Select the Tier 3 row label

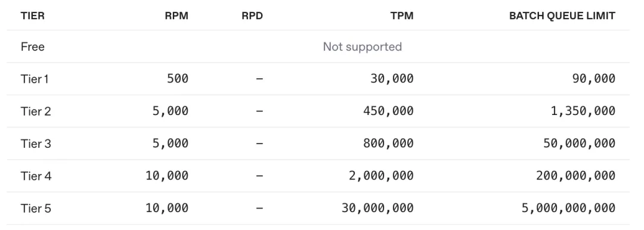point(36,144)
